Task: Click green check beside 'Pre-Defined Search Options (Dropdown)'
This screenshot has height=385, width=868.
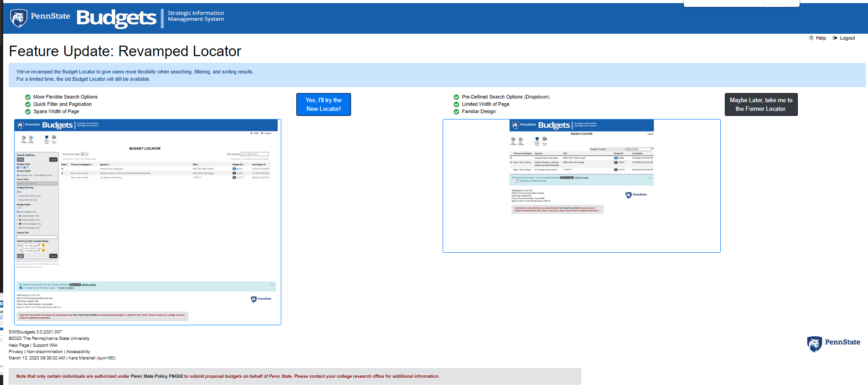Action: tap(456, 97)
